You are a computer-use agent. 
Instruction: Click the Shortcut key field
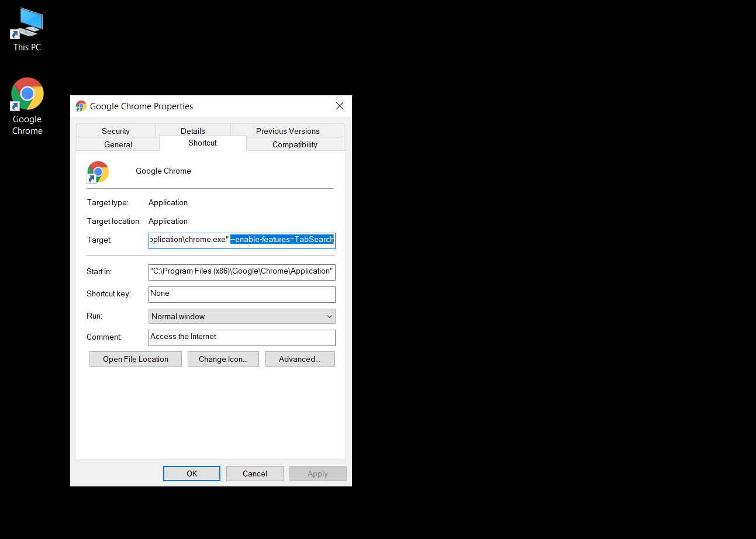pyautogui.click(x=241, y=294)
